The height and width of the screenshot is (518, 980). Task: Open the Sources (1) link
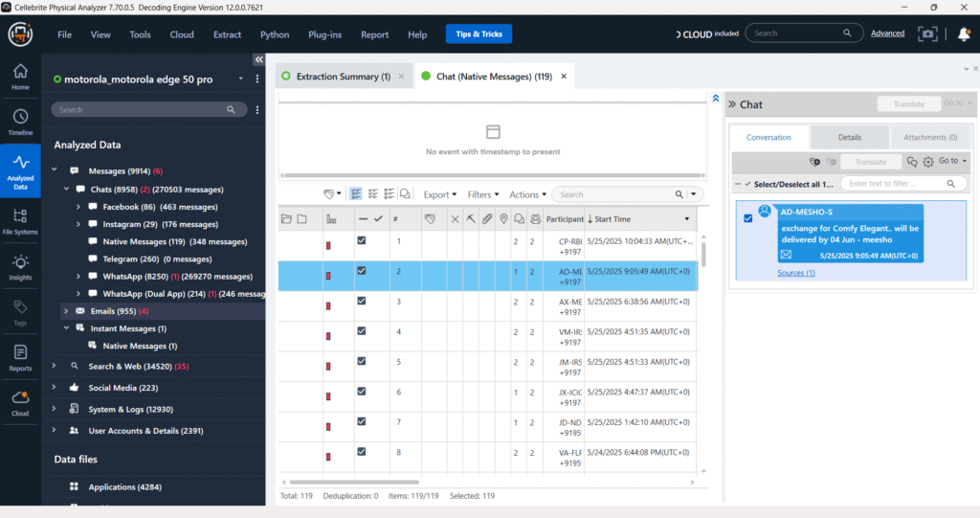pyautogui.click(x=795, y=273)
